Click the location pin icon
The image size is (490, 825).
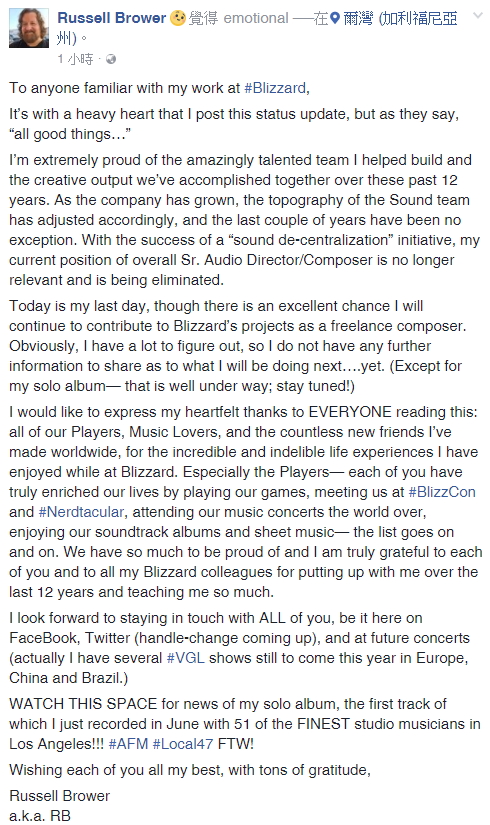[334, 19]
